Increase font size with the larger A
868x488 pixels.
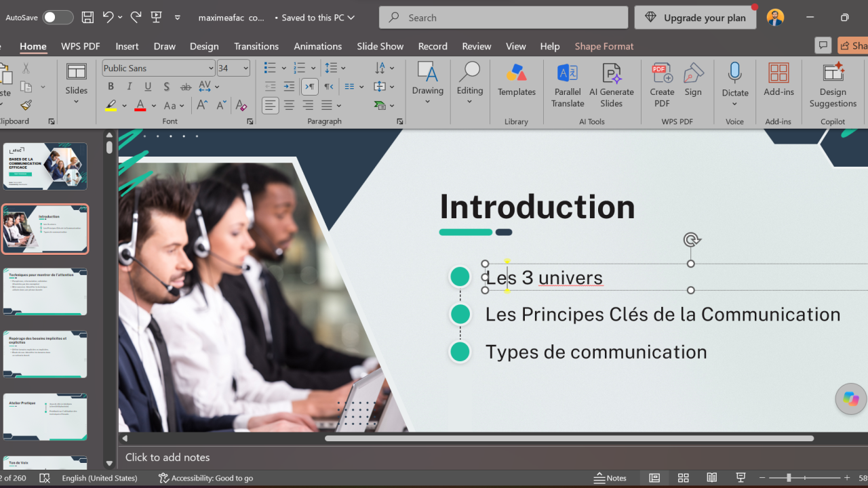click(202, 105)
